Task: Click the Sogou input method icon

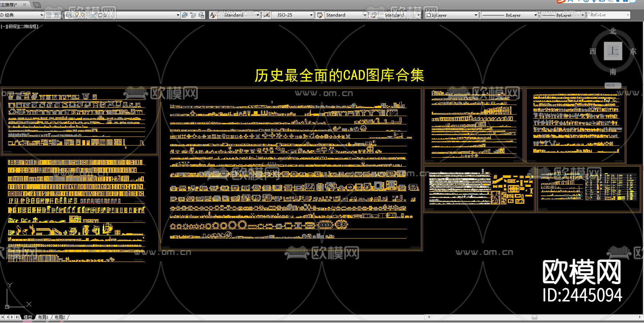Action: click(x=561, y=1)
